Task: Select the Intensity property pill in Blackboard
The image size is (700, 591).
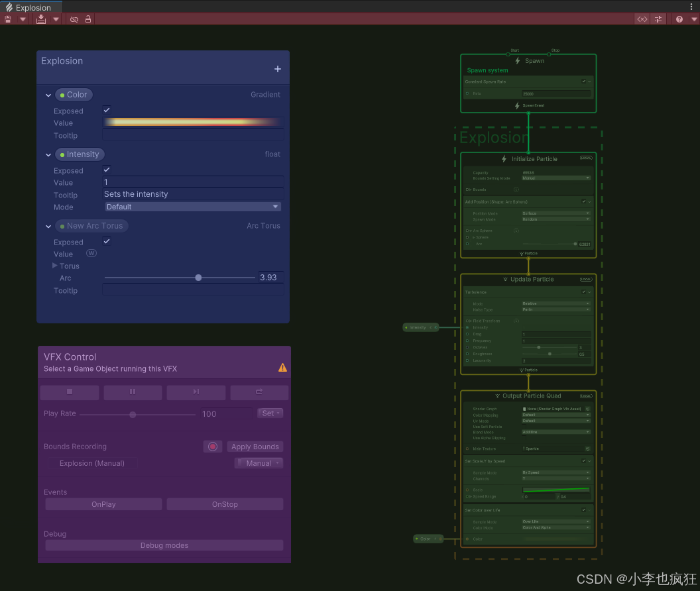Action: (x=80, y=154)
